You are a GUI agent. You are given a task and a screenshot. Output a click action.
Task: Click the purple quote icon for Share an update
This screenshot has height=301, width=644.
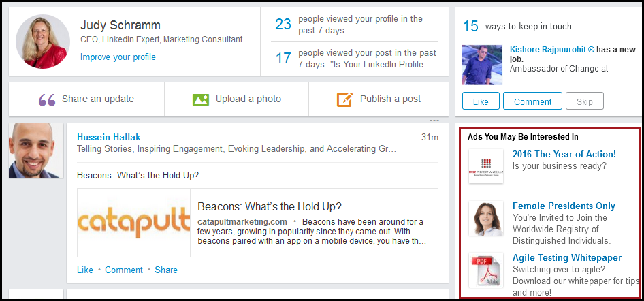click(47, 99)
